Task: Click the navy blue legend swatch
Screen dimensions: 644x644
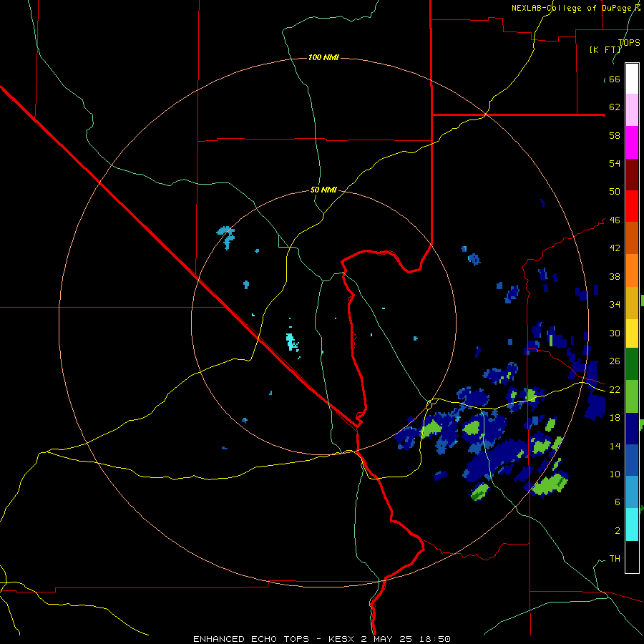Action: pos(632,429)
